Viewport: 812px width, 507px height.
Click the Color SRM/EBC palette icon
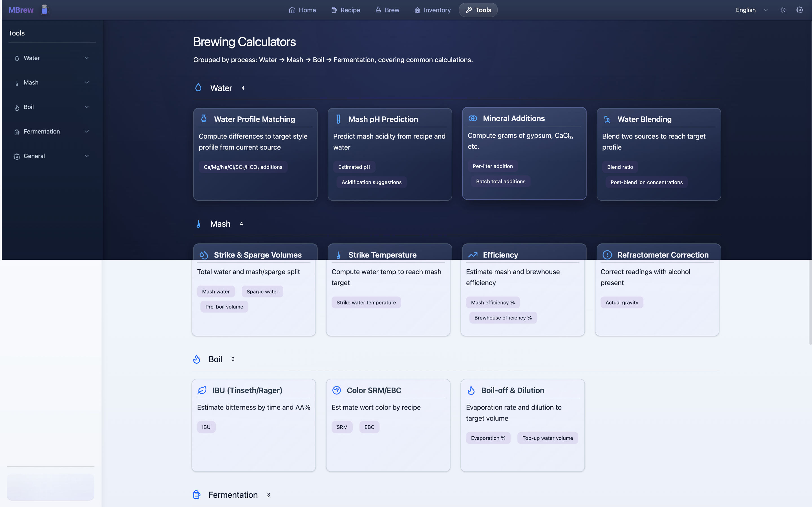click(x=337, y=390)
